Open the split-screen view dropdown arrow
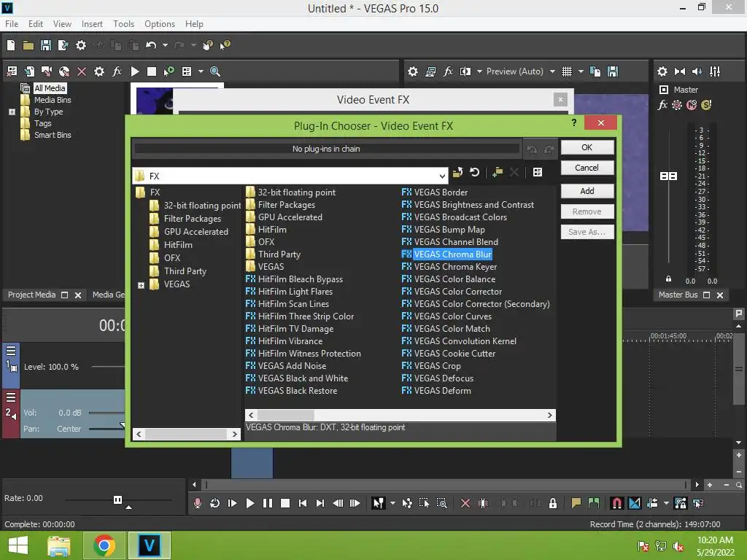The image size is (747, 560). [x=479, y=71]
